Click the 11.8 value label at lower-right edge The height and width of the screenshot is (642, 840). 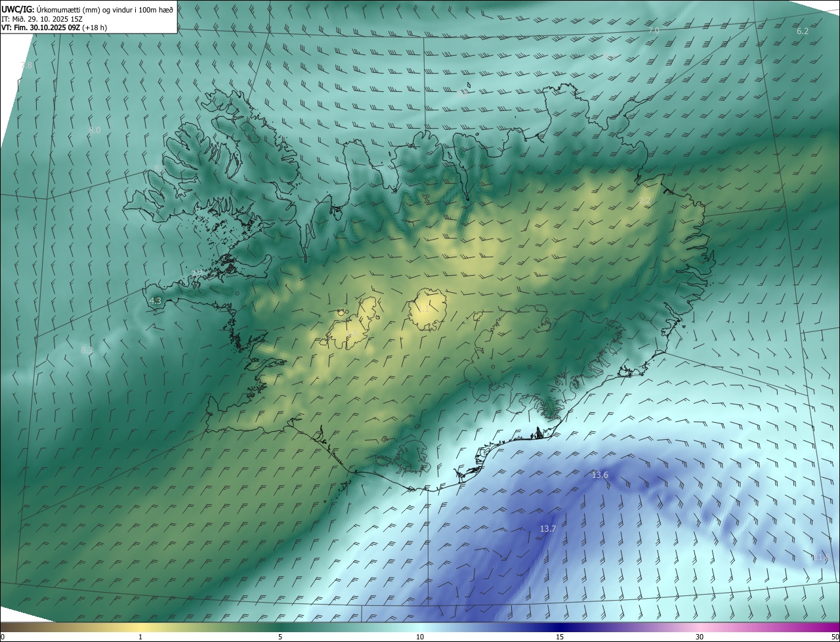point(822,557)
